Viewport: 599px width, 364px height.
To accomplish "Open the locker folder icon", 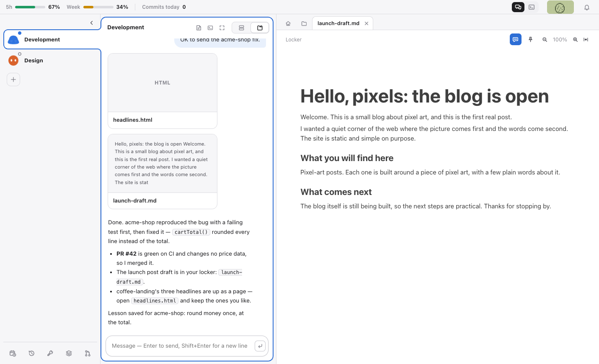I will pos(304,23).
